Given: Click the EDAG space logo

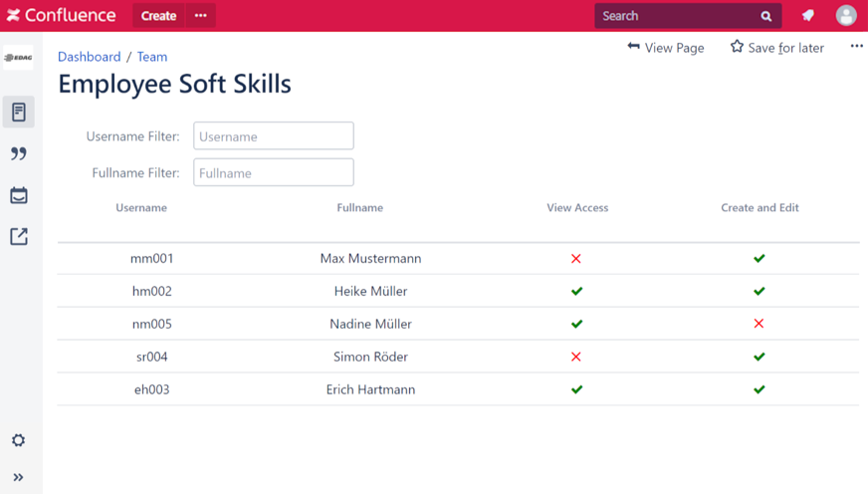Looking at the screenshot, I should pyautogui.click(x=18, y=58).
